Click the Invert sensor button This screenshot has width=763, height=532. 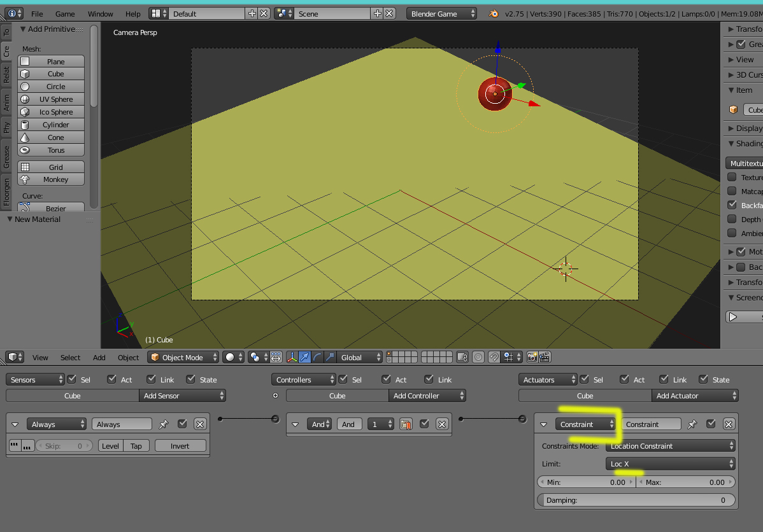pyautogui.click(x=180, y=446)
